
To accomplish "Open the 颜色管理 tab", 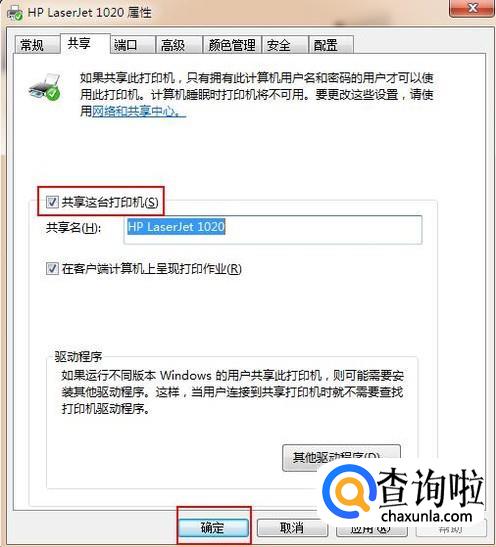I will click(232, 45).
